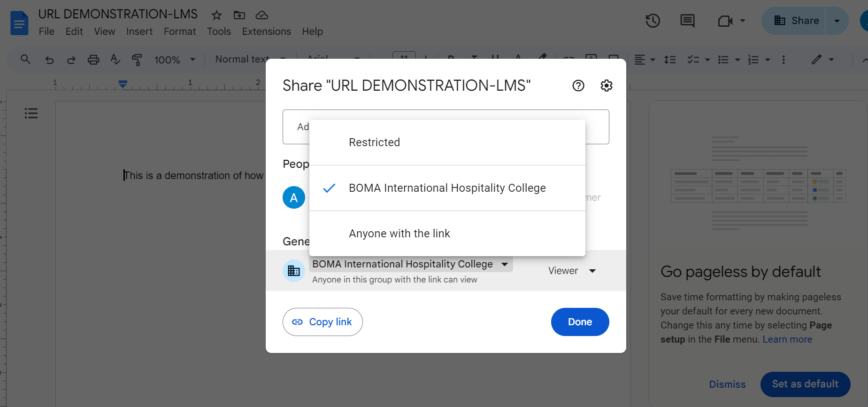868x407 pixels.
Task: Click the Set as default button
Action: (x=805, y=384)
